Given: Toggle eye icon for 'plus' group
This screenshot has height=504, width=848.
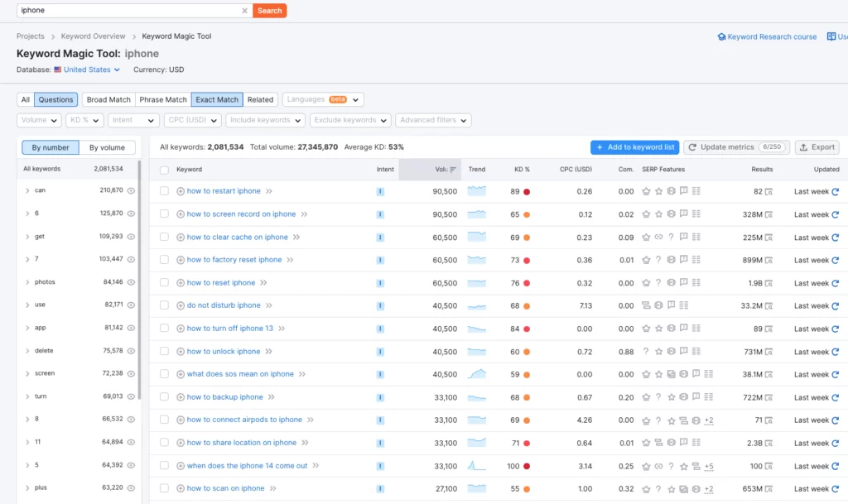Looking at the screenshot, I should pos(131,487).
